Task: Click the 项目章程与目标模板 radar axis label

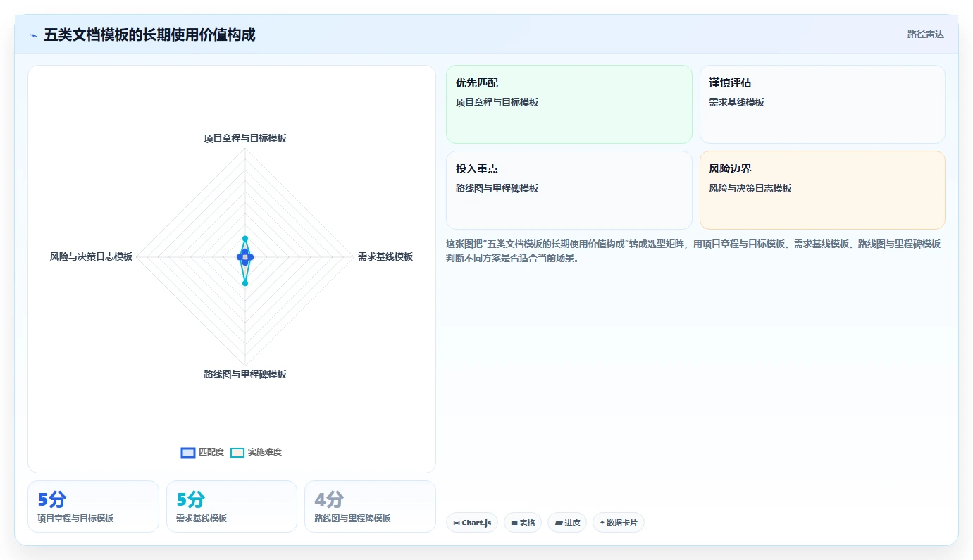Action: tap(245, 139)
